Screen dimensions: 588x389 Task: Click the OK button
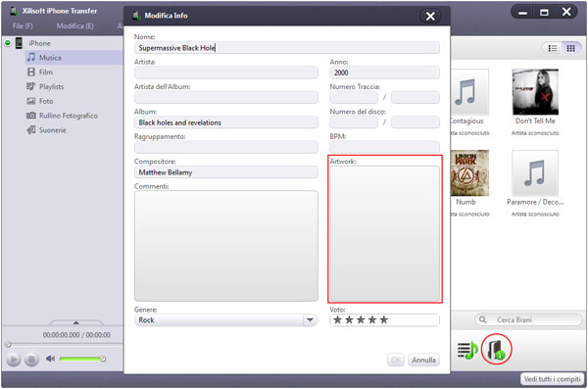[x=396, y=361]
